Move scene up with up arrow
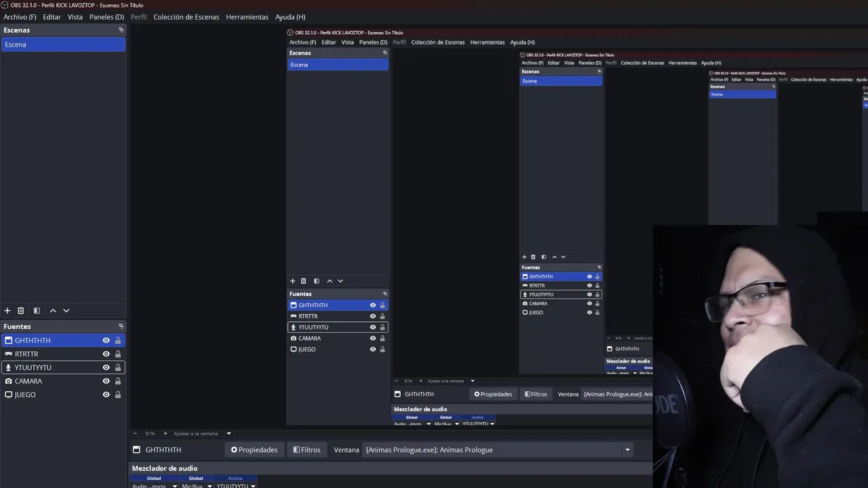Screen dimensions: 868x488 pyautogui.click(x=53, y=310)
